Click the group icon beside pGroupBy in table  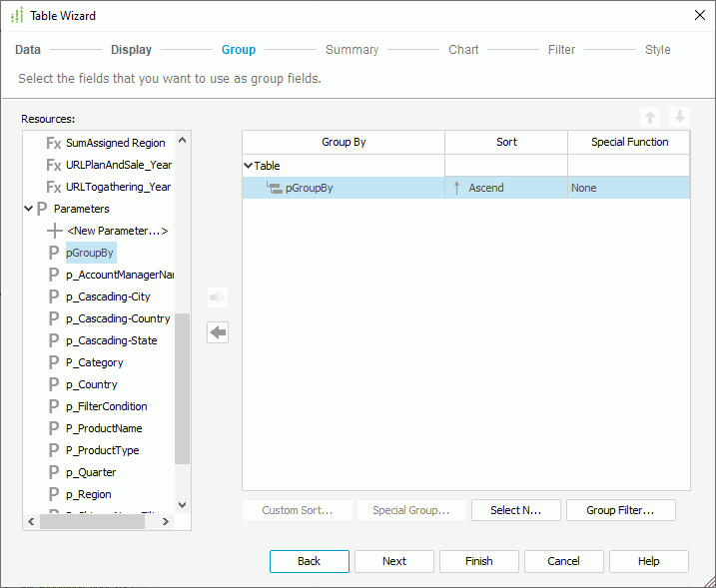[275, 188]
